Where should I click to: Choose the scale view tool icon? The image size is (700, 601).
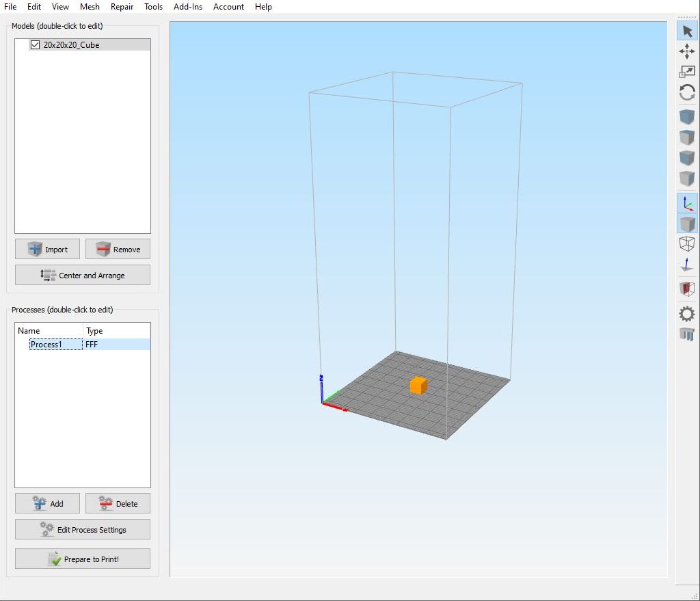click(687, 71)
